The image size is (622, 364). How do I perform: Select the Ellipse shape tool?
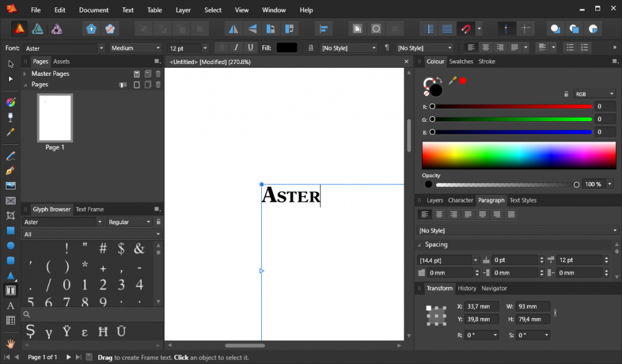tap(11, 246)
